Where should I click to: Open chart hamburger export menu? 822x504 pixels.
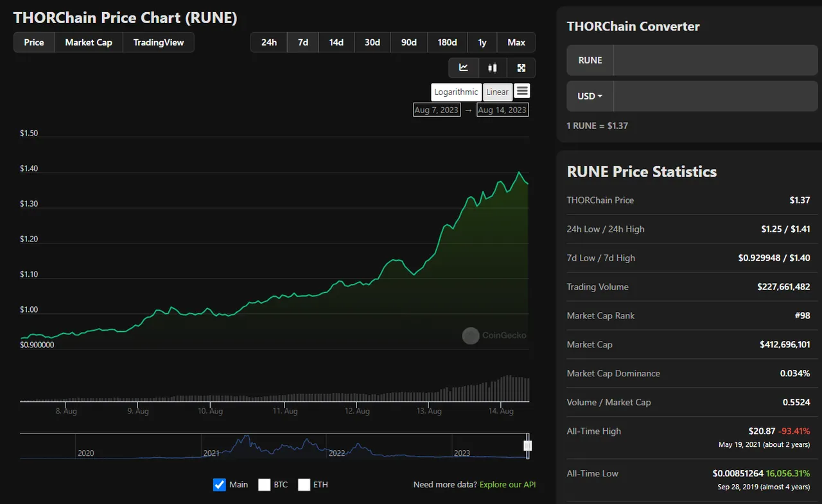click(x=522, y=91)
